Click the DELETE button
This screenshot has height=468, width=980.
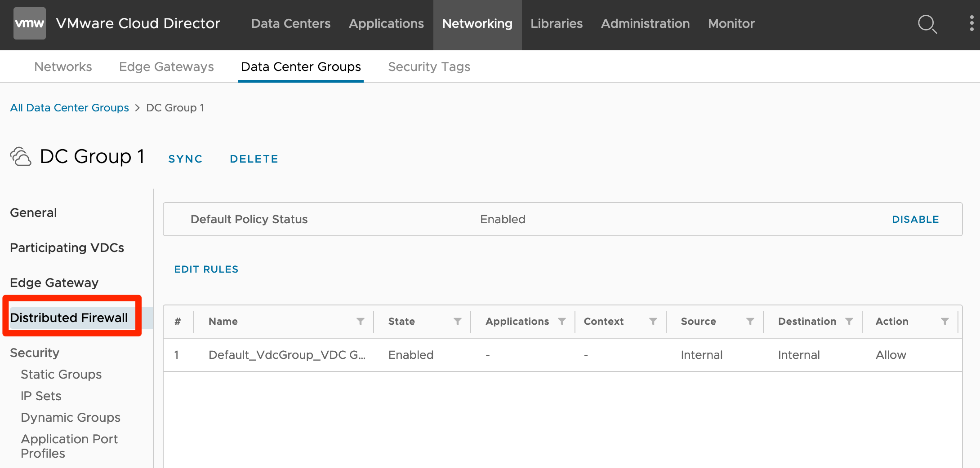pos(254,159)
